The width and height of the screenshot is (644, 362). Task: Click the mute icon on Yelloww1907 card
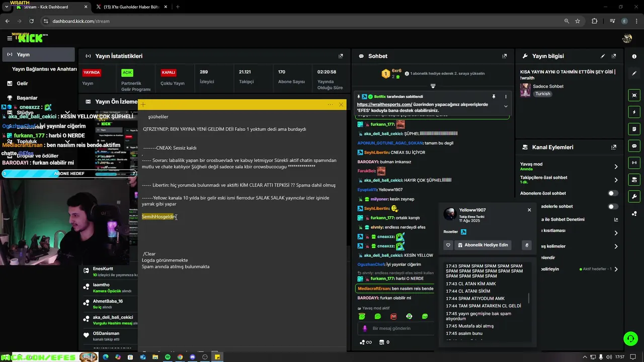526,245
